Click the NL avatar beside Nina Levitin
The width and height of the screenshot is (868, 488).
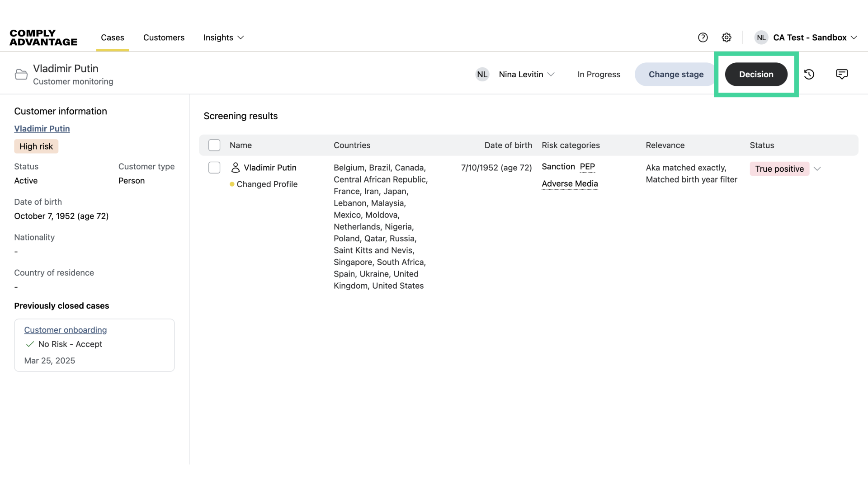pos(482,75)
